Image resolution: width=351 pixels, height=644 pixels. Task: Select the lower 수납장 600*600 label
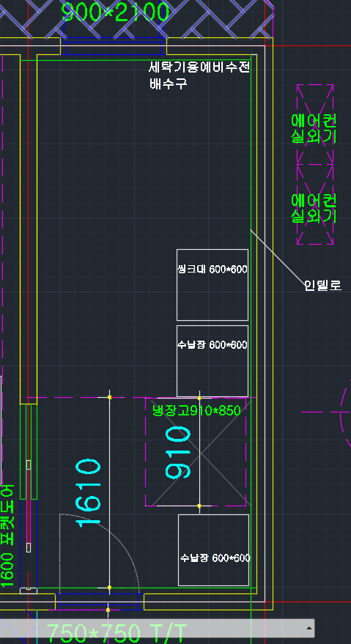[215, 558]
